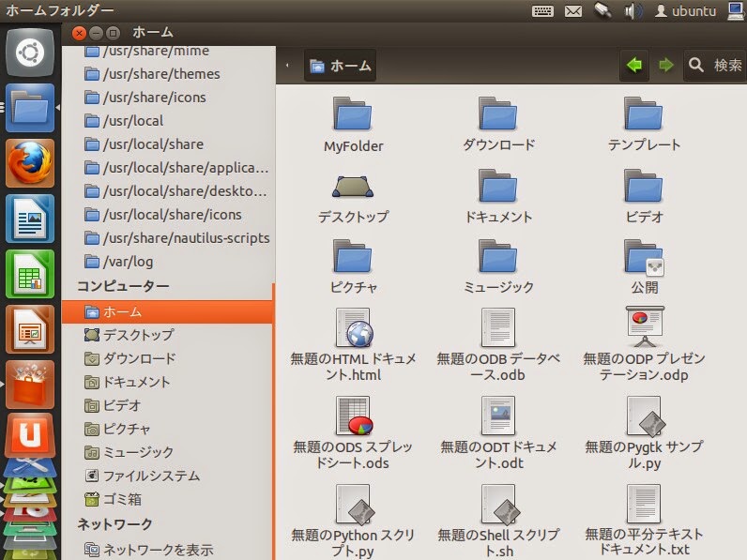This screenshot has height=560, width=747.
Task: Open /usr/share/themes bookmark
Action: click(169, 74)
